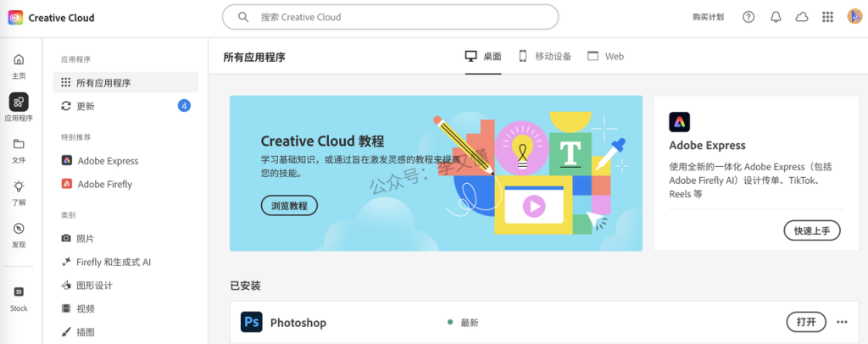Image resolution: width=868 pixels, height=344 pixels.
Task: Check cloud sync status icon
Action: pos(801,17)
